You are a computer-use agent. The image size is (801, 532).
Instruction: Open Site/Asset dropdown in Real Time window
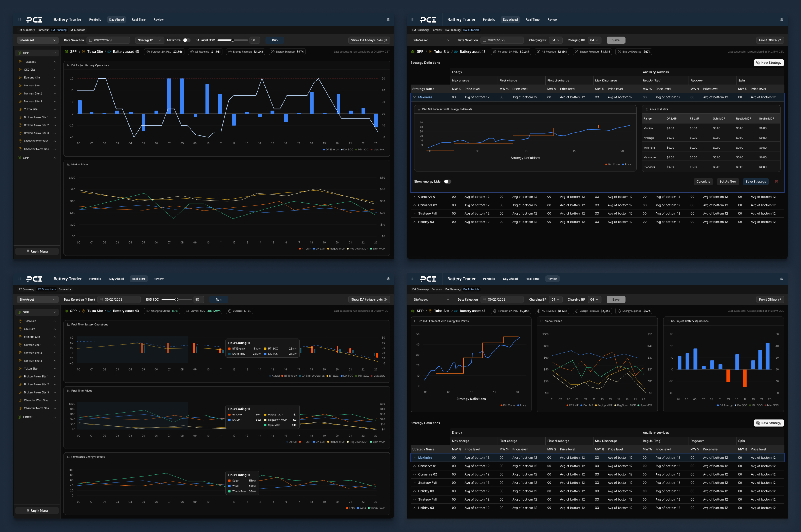37,300
